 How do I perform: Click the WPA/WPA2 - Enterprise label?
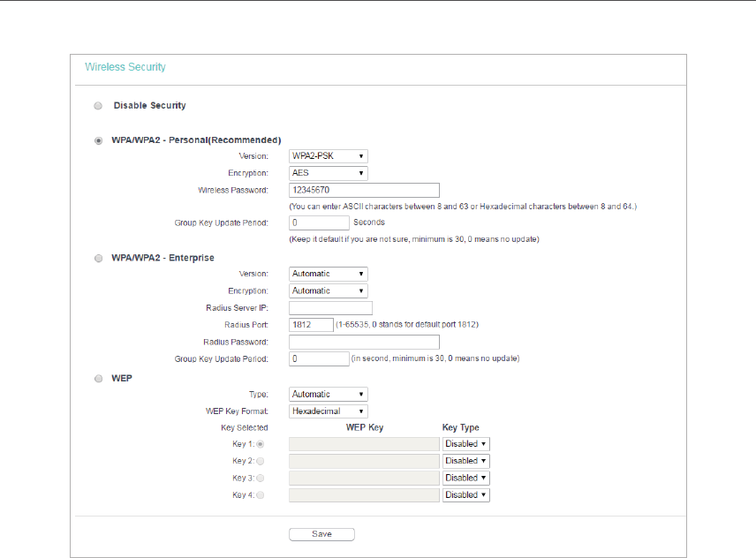click(163, 258)
